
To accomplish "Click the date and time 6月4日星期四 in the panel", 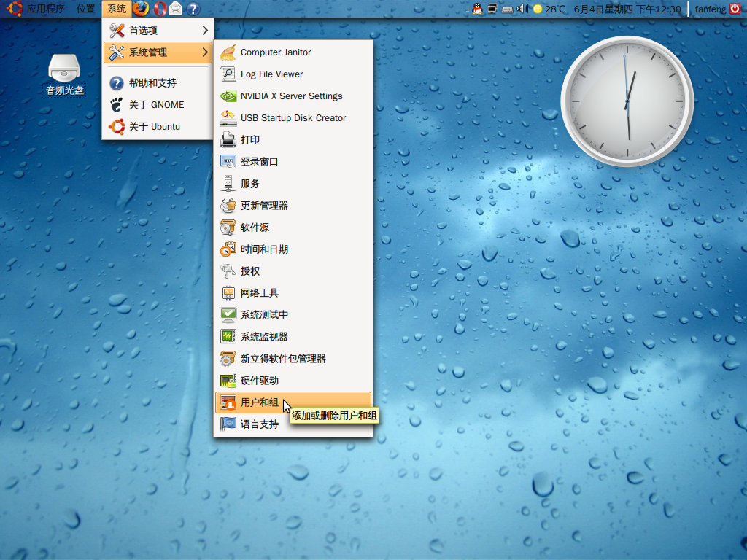I will pos(627,9).
